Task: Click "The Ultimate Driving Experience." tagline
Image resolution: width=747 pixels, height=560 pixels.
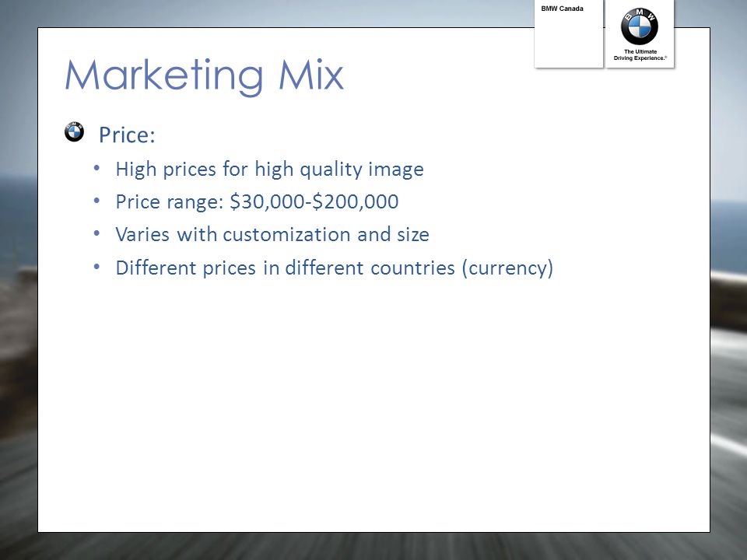Action: 640,54
